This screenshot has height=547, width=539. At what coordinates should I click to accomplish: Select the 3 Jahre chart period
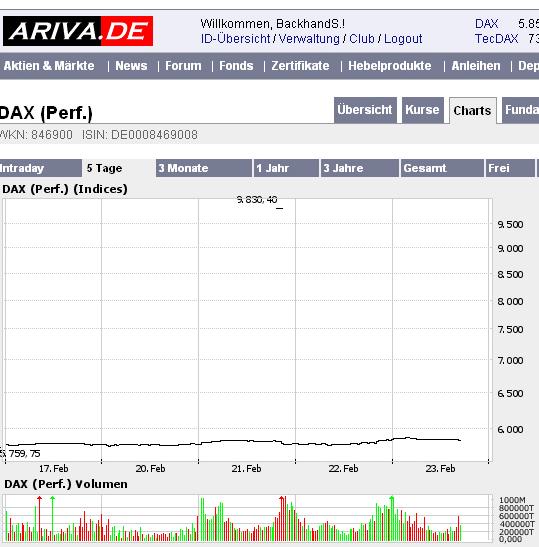(360, 168)
